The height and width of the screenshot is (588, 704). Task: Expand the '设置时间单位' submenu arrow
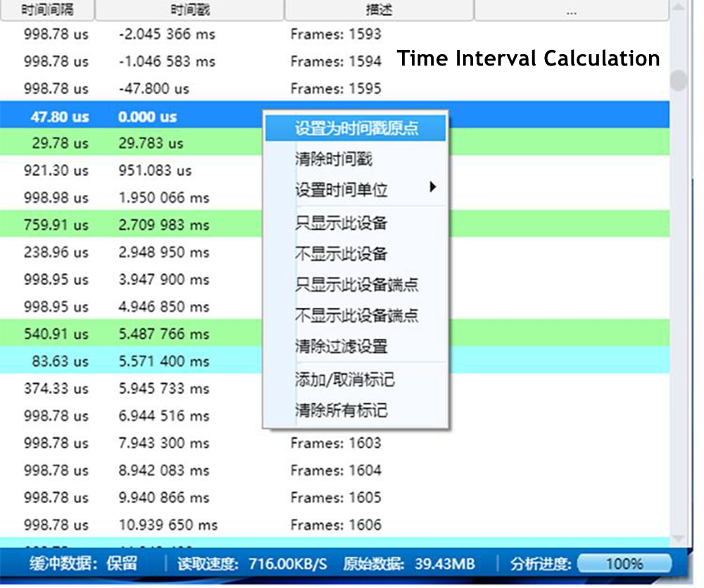(x=432, y=188)
